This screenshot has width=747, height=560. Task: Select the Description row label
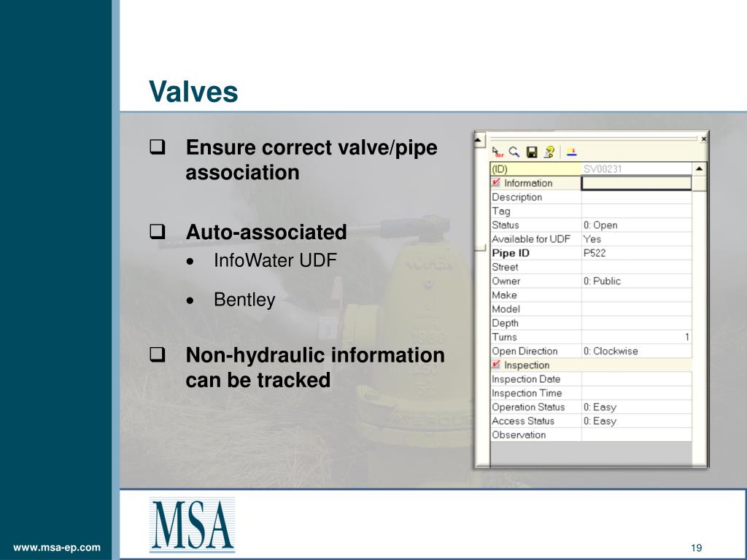tap(536, 197)
